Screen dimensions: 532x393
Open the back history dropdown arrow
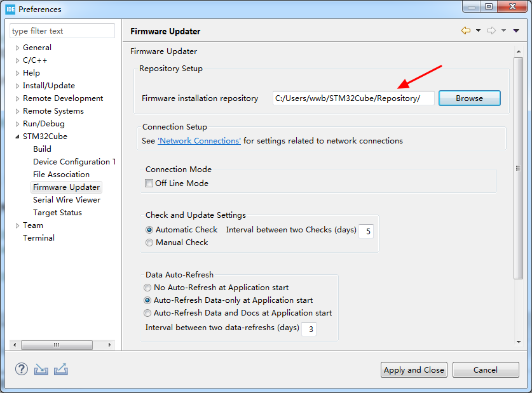click(x=478, y=30)
